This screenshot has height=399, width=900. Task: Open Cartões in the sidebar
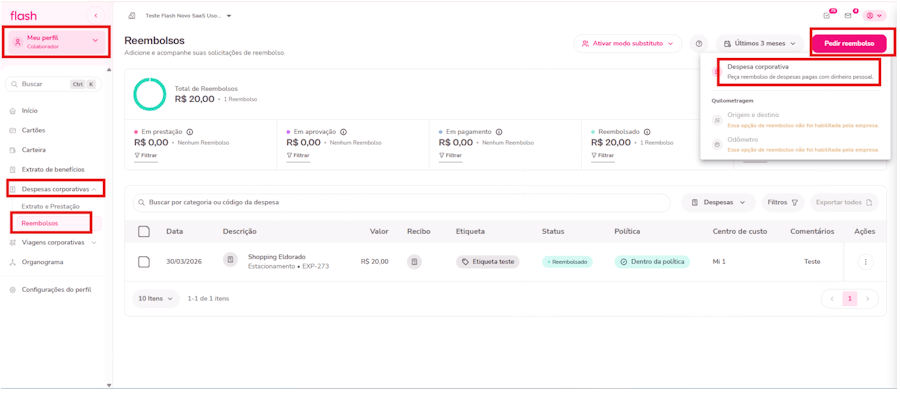33,130
